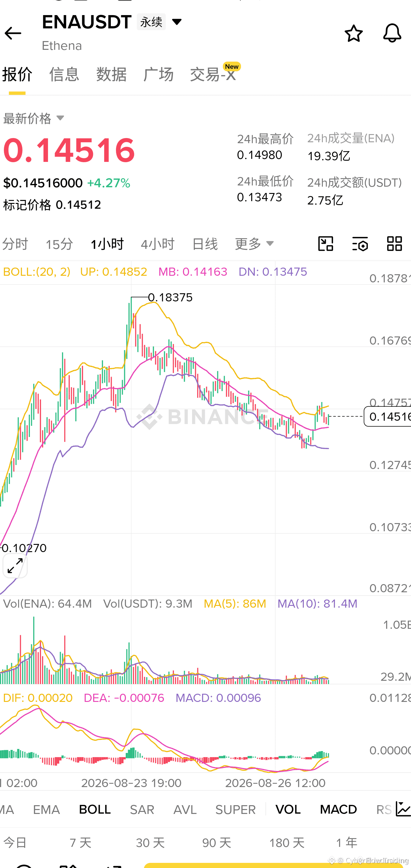Toggle the BOLL indicator
The image size is (411, 868).
[x=95, y=809]
